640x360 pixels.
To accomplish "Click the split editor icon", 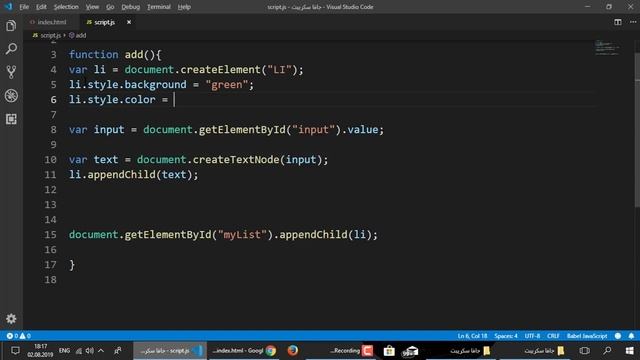I will point(618,22).
